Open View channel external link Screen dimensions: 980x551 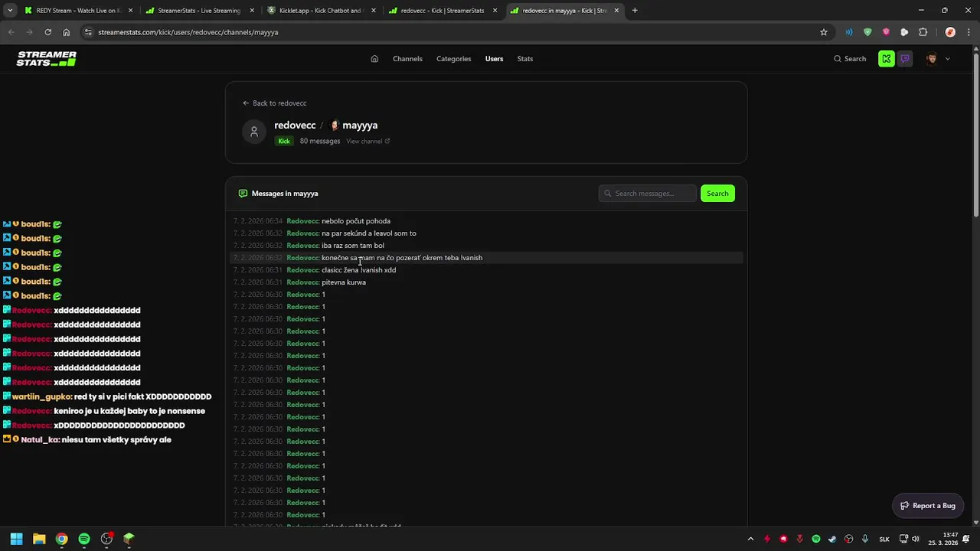point(368,142)
